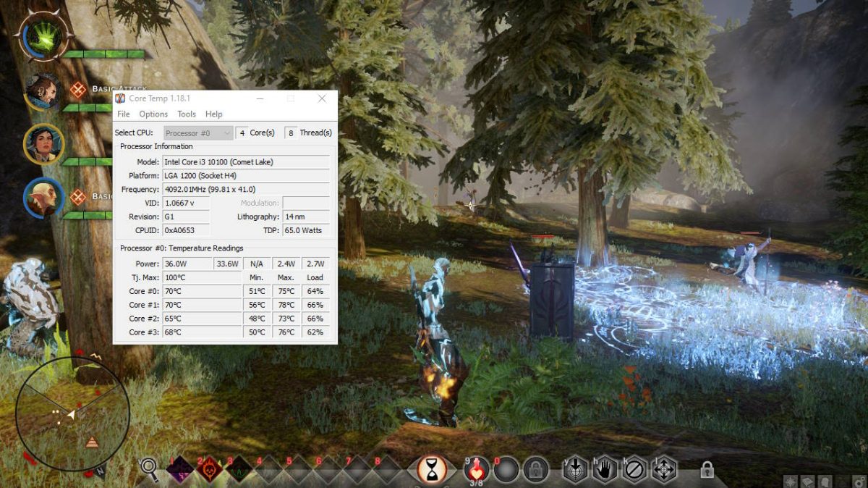
Task: Open the Tools menu in Core Temp
Action: (x=187, y=114)
